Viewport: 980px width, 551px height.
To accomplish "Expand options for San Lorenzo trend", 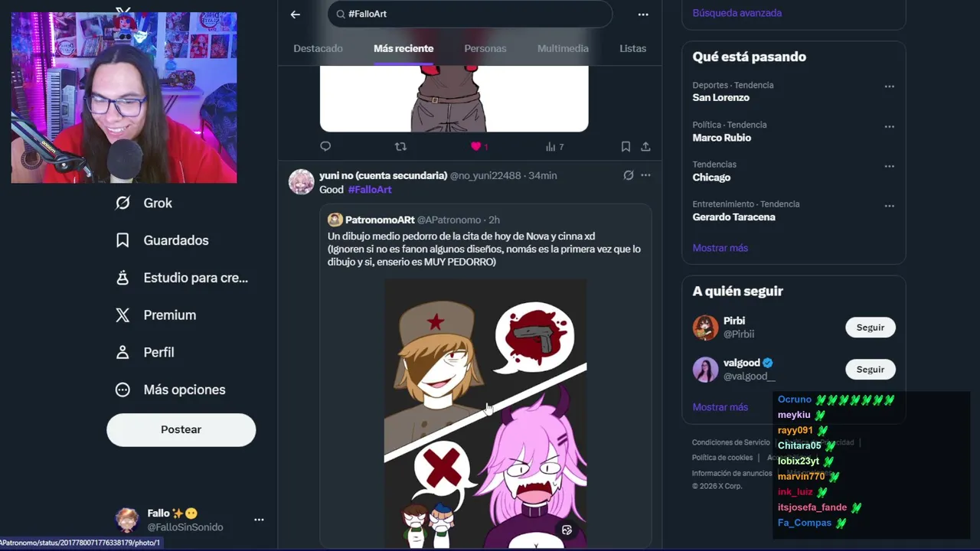I will coord(889,86).
